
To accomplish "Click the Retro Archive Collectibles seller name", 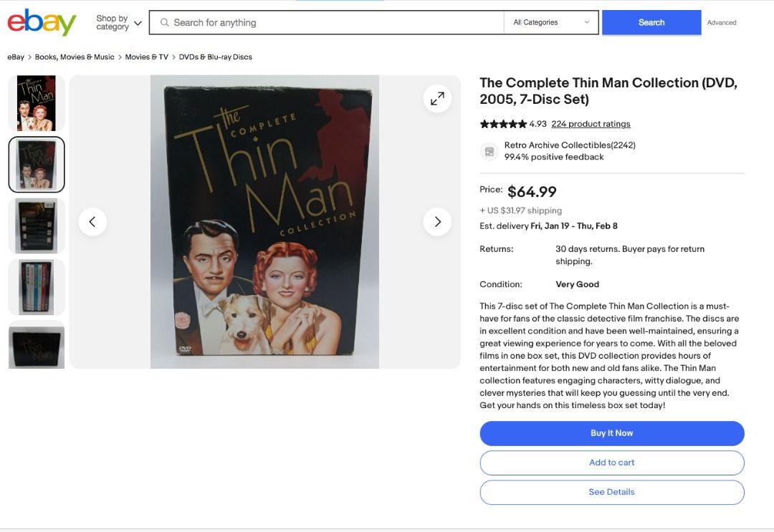I will [x=560, y=145].
